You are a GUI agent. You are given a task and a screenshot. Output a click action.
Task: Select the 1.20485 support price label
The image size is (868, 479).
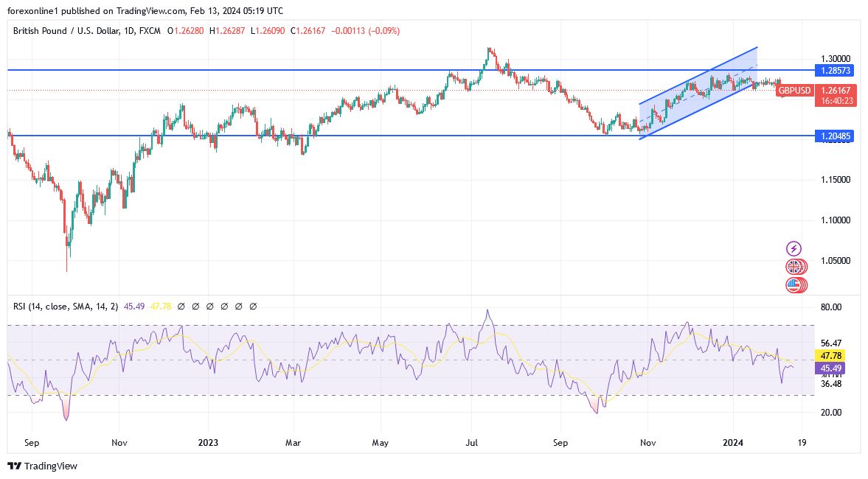coord(834,136)
